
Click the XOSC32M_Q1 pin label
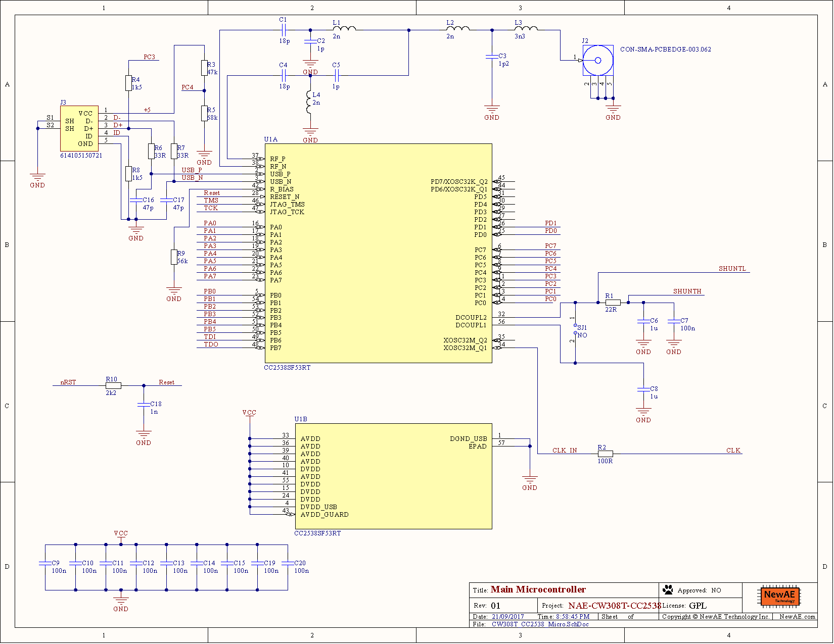(x=466, y=348)
